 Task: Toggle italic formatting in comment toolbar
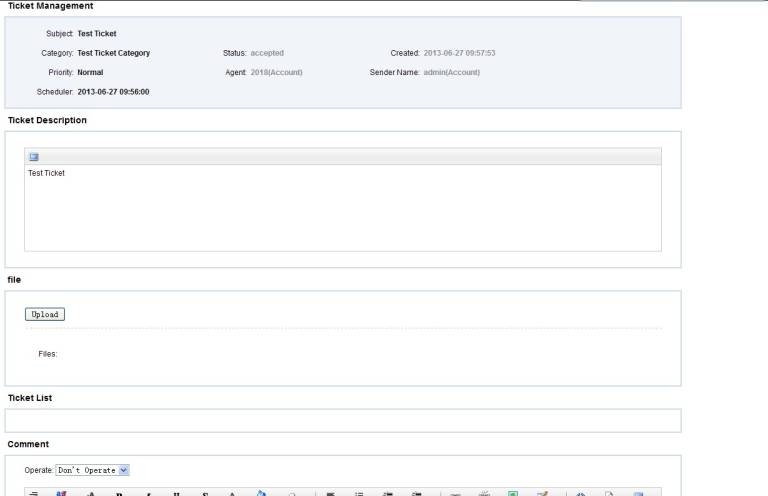click(148, 493)
